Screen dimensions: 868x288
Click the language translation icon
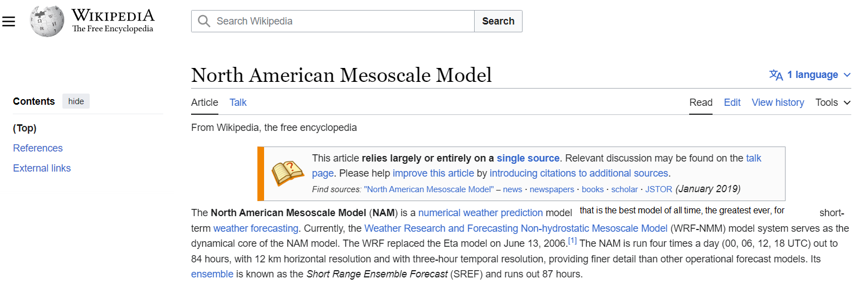pyautogui.click(x=776, y=75)
